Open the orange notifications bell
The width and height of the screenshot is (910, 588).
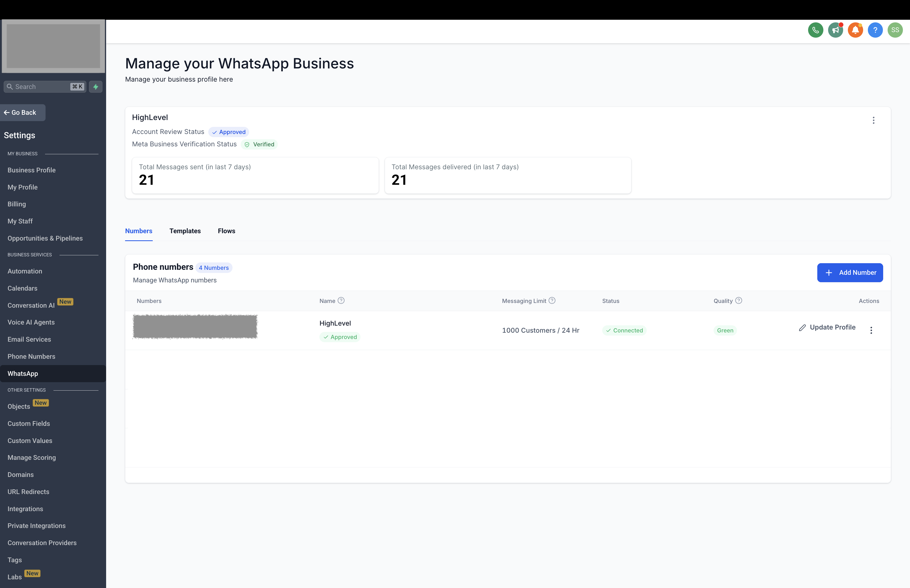(855, 30)
